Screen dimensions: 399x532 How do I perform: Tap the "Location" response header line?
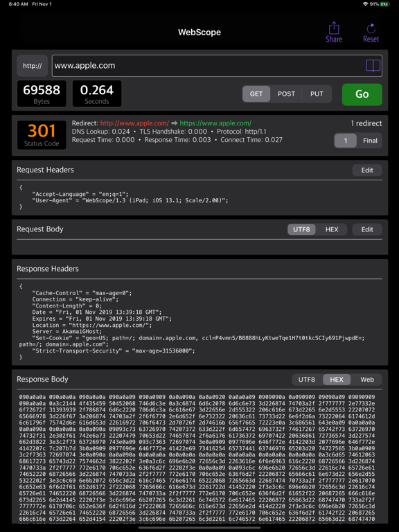pos(92,325)
